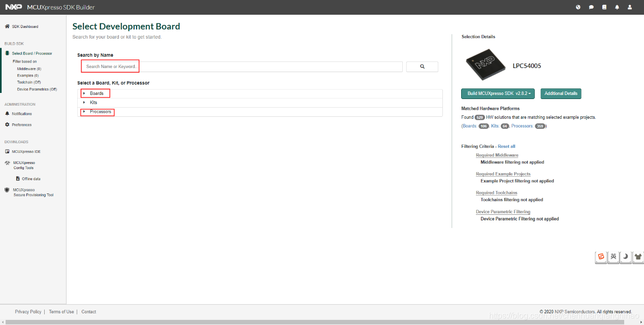This screenshot has height=325, width=644.
Task: Expand the Processors tree node
Action: [84, 112]
